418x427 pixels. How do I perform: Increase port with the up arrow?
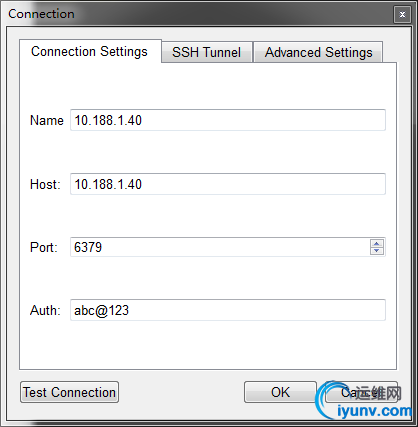(377, 243)
